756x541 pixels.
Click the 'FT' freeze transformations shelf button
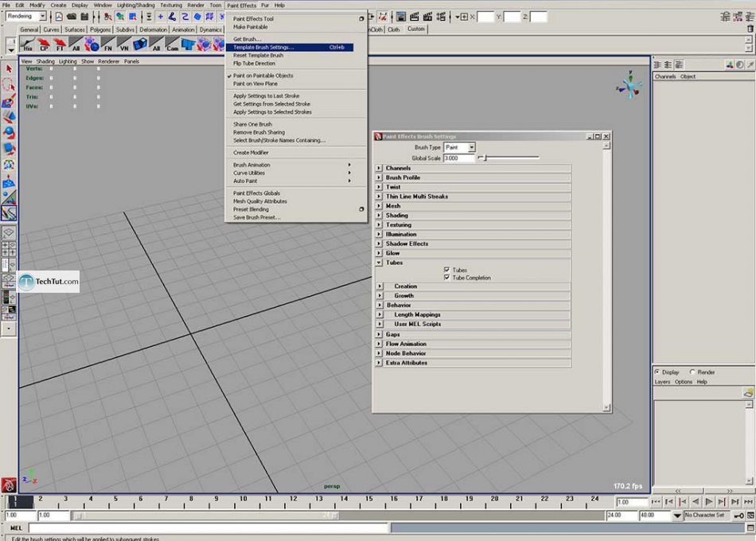[60, 45]
